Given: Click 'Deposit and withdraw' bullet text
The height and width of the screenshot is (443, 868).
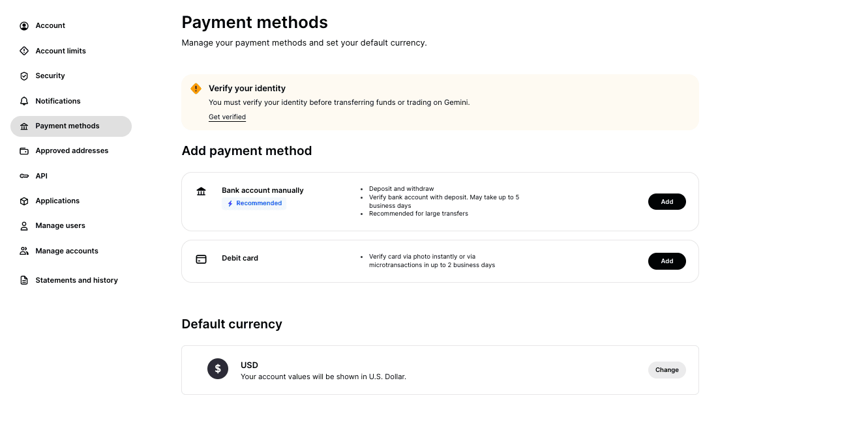Looking at the screenshot, I should [x=401, y=189].
